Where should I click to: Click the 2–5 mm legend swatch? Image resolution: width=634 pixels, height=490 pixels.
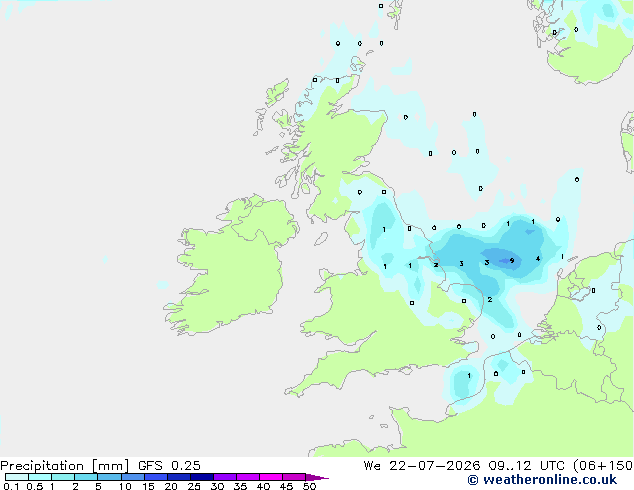pyautogui.click(x=86, y=477)
